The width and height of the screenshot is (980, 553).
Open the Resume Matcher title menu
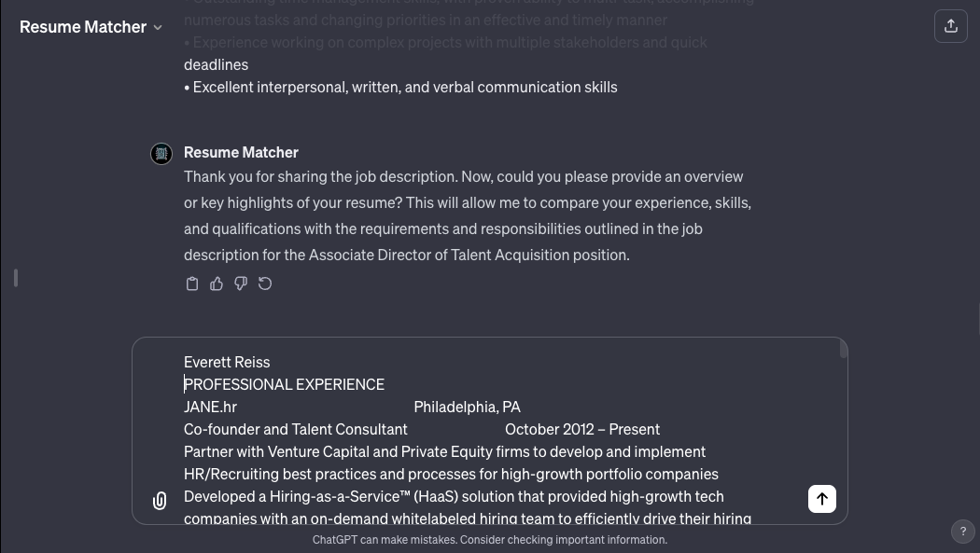click(x=91, y=27)
